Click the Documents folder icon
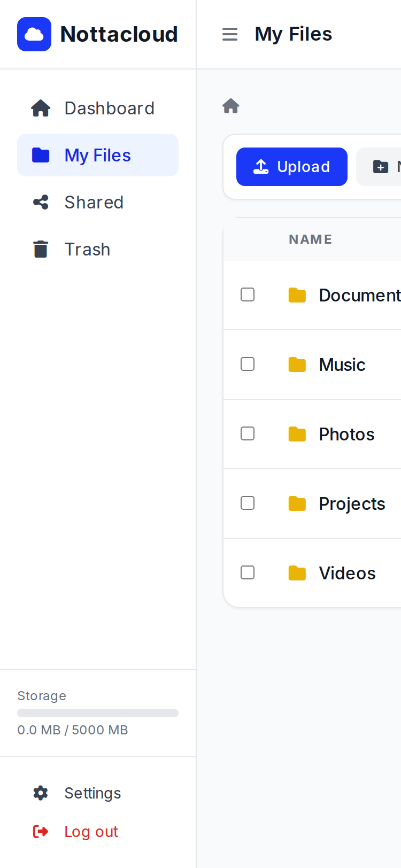Viewport: 401px width, 868px height. pos(297,295)
